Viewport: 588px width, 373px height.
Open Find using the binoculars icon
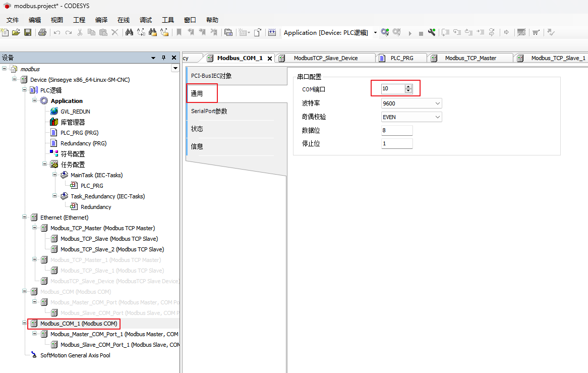tap(129, 32)
